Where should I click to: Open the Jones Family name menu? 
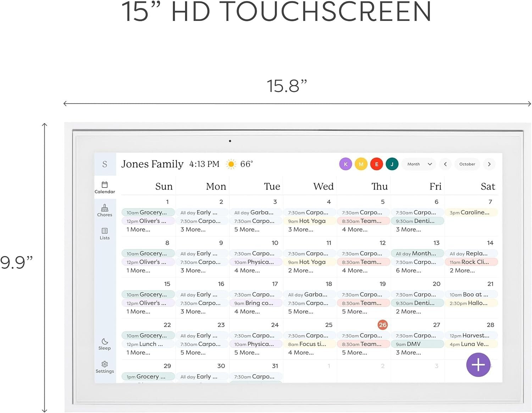(x=153, y=164)
